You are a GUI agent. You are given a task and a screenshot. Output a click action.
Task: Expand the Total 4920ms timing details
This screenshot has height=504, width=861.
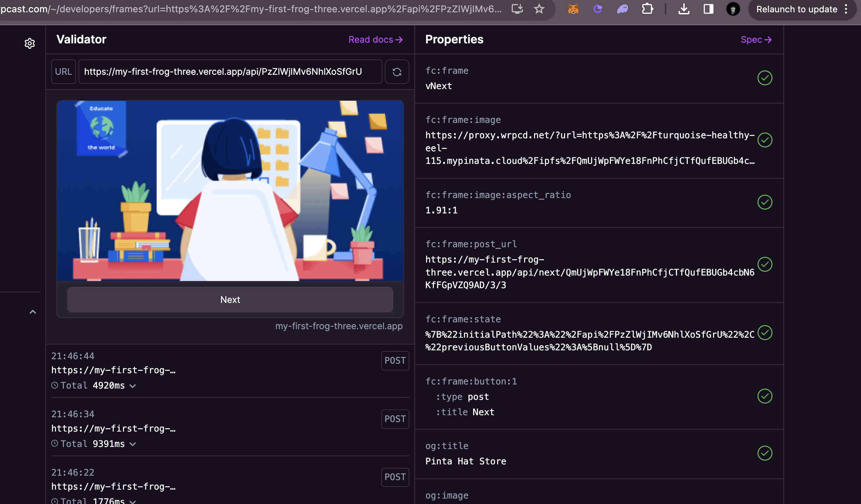click(x=133, y=386)
